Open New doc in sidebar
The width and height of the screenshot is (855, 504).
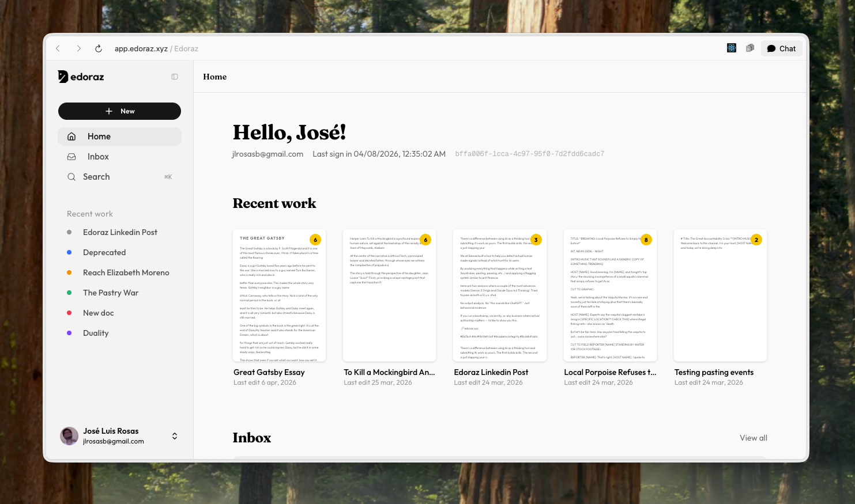pos(99,313)
